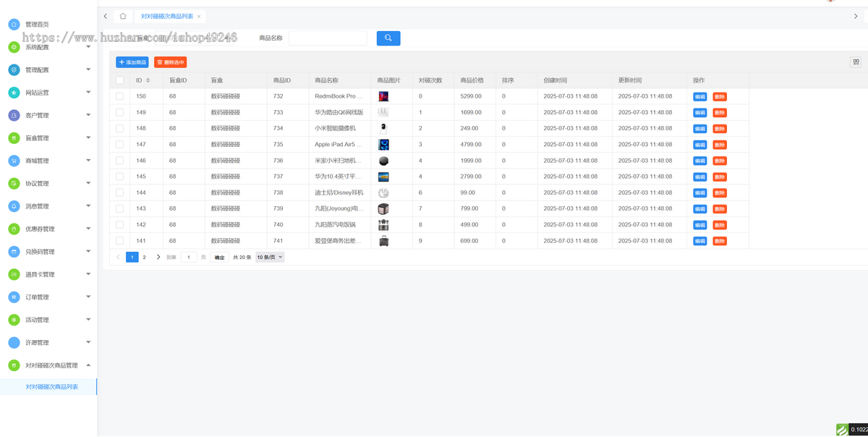Check the row with ID 146
Viewport: 868px width, 437px height.
pos(119,160)
